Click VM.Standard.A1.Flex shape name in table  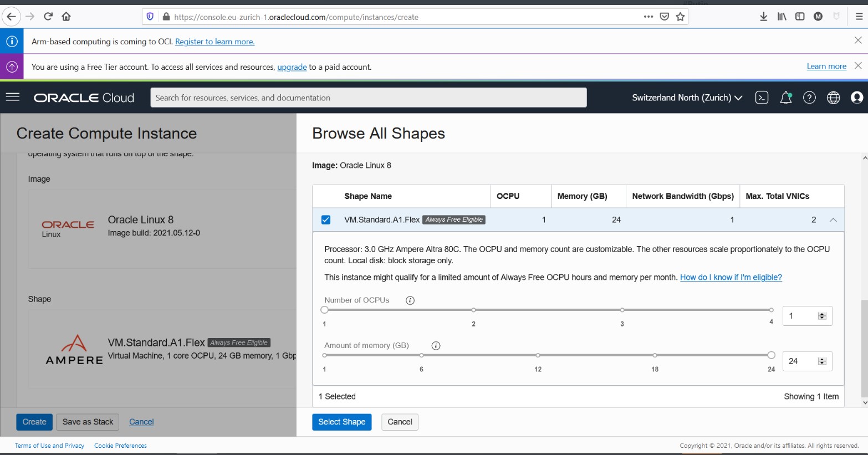(382, 220)
